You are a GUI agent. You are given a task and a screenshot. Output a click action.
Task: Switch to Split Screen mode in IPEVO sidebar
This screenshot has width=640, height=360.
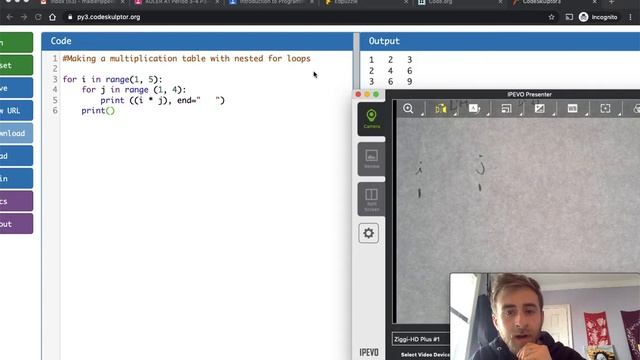pyautogui.click(x=371, y=199)
